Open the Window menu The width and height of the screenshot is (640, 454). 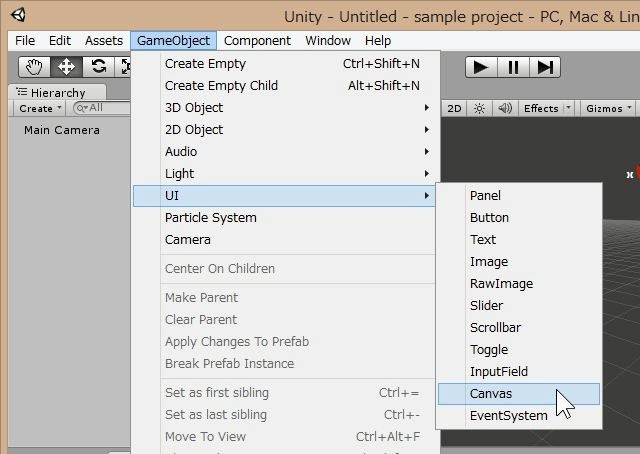click(328, 41)
